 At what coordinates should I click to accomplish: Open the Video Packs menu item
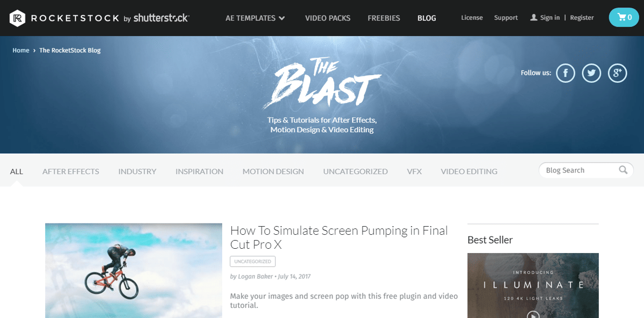[328, 18]
